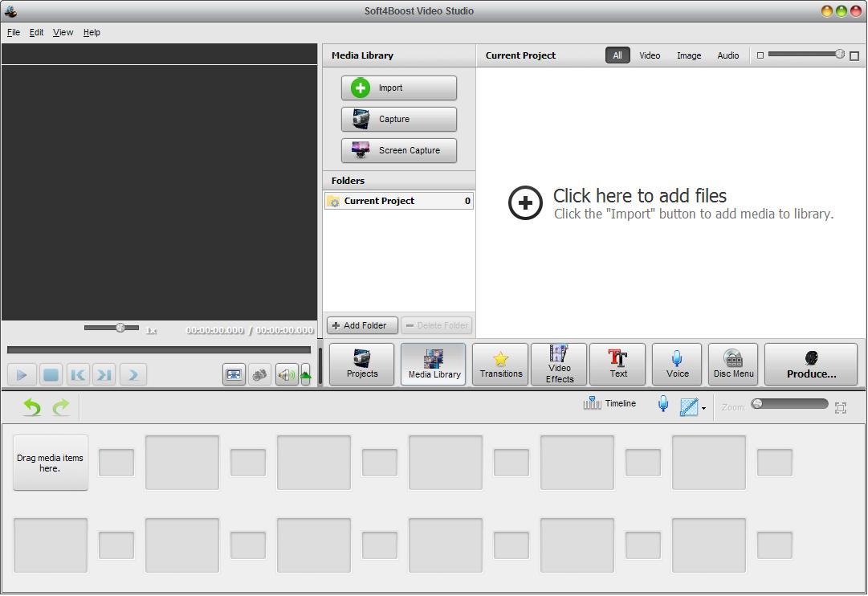
Task: Open the Disc Menu panel
Action: (733, 364)
